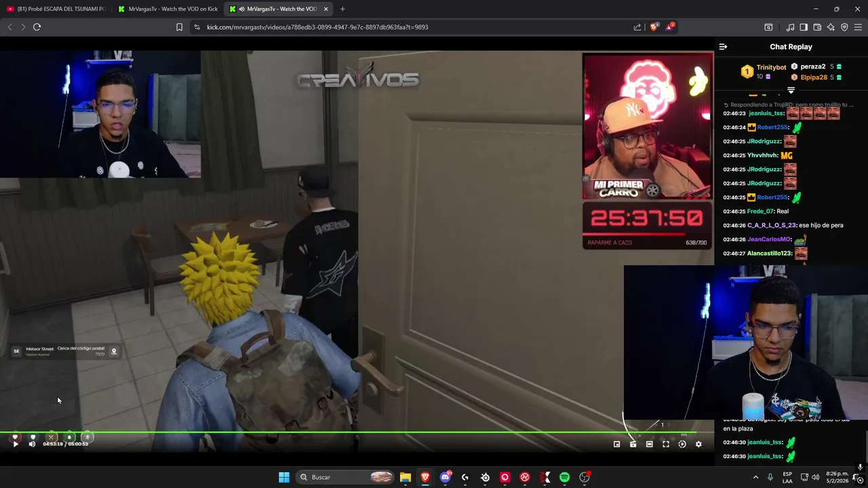Open Brave Wallet icon

point(817,27)
